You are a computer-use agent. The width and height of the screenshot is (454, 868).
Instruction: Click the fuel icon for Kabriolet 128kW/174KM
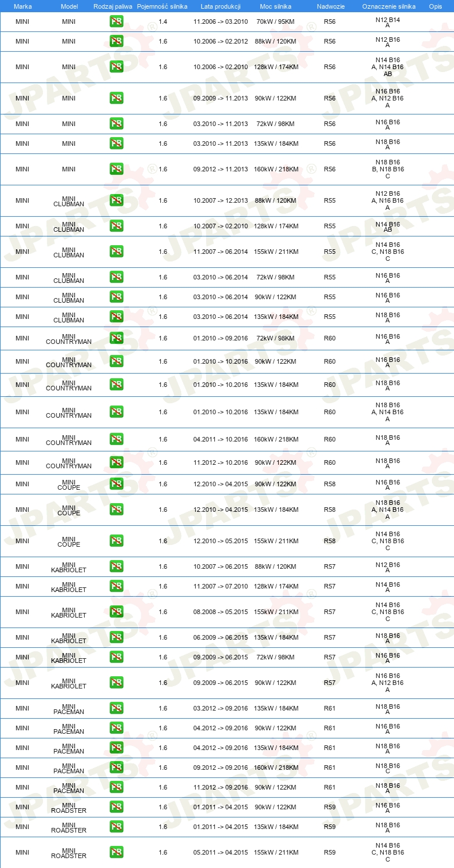(116, 586)
